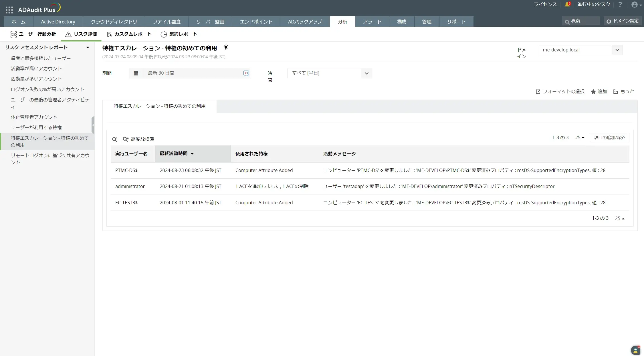
Task: Click the administrator user cell
Action: tap(130, 186)
